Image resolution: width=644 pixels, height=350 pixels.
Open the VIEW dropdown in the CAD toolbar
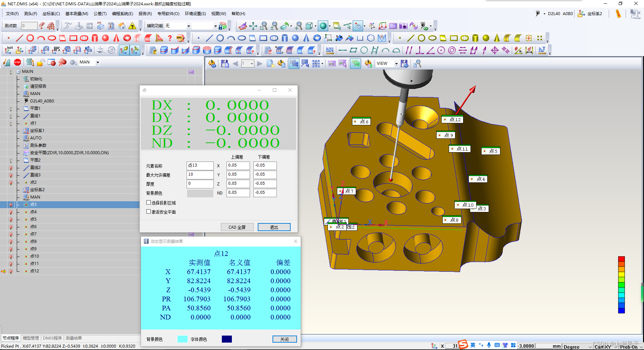pos(396,63)
